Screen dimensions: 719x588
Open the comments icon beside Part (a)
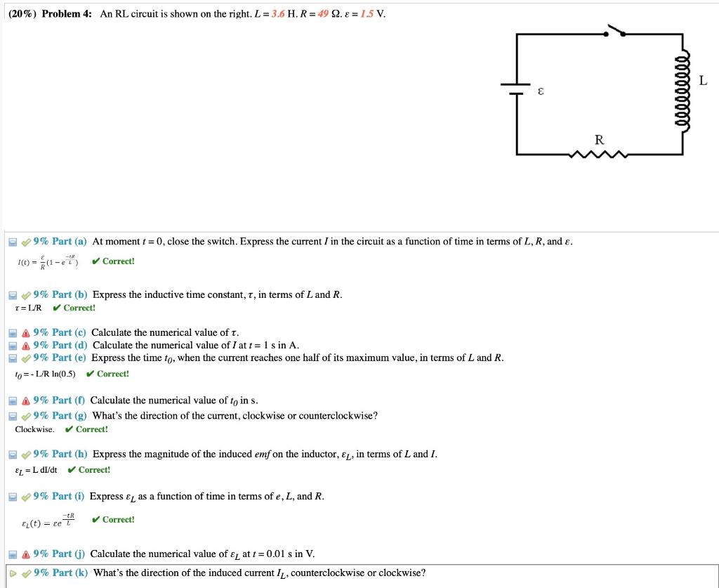[13, 241]
